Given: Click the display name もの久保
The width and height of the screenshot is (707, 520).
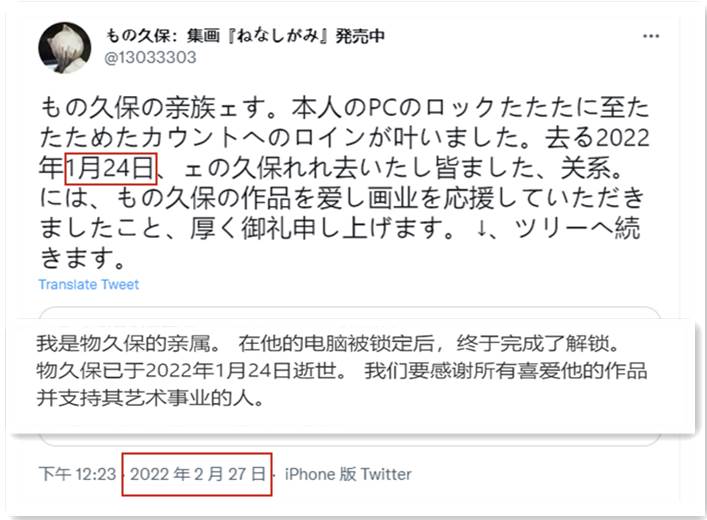Looking at the screenshot, I should coord(136,36).
